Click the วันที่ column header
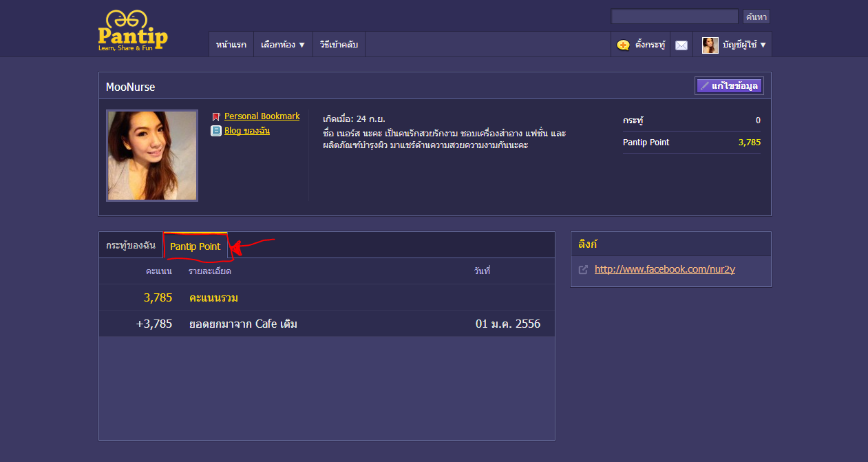Image resolution: width=868 pixels, height=462 pixels. pyautogui.click(x=482, y=271)
